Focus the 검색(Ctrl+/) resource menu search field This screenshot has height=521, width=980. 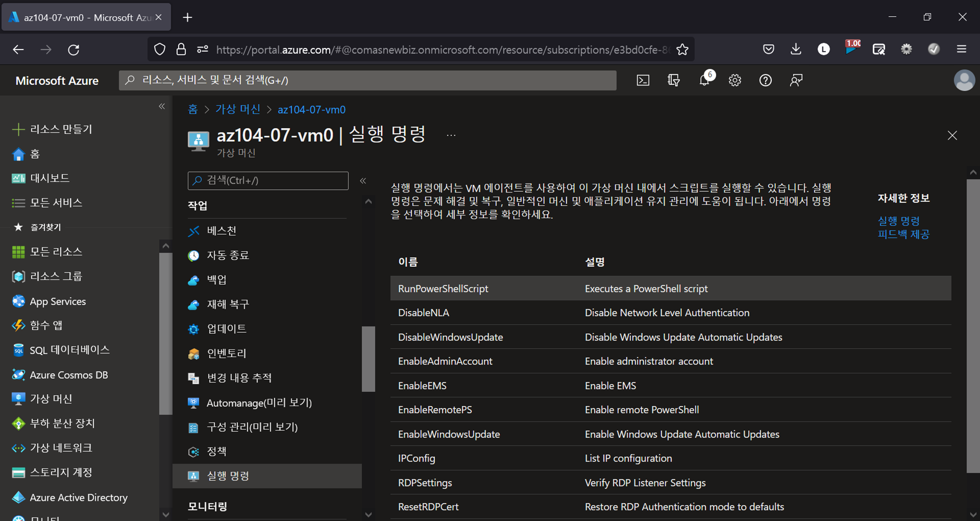click(268, 181)
